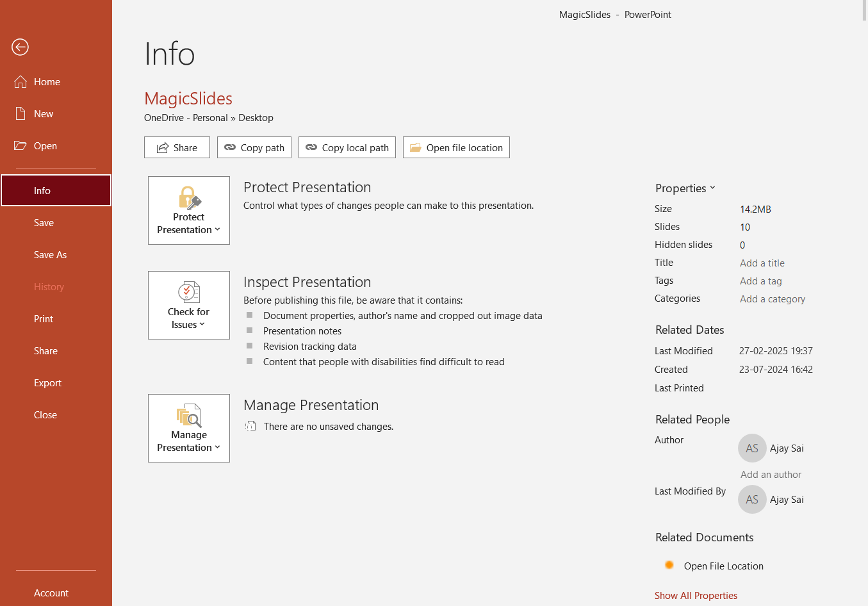Click Save in the sidebar

point(56,222)
